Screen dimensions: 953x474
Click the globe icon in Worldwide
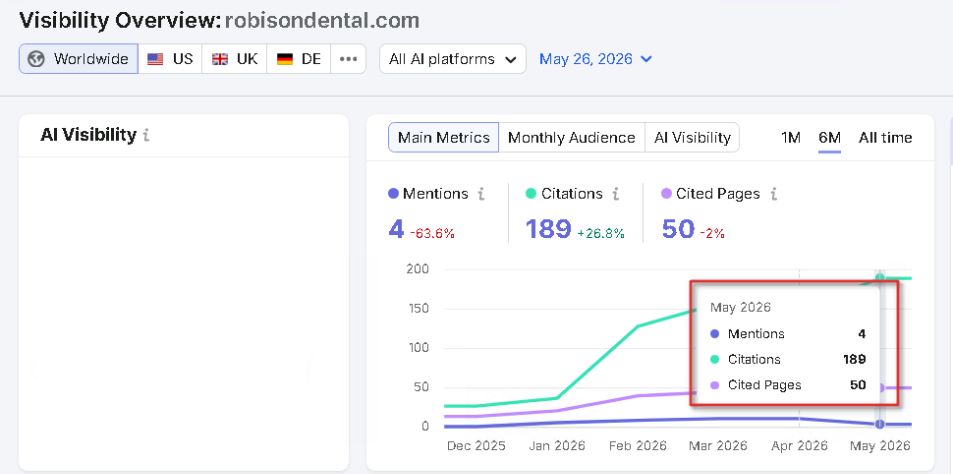36,59
